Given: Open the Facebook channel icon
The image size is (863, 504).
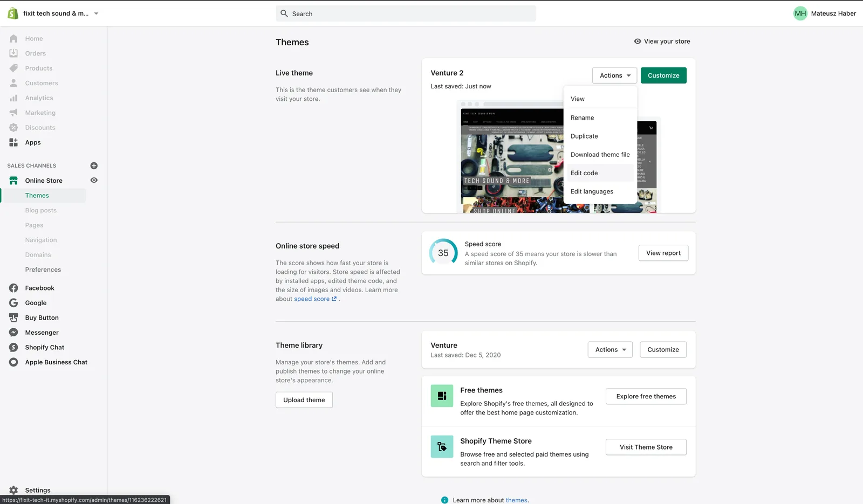Looking at the screenshot, I should [13, 288].
